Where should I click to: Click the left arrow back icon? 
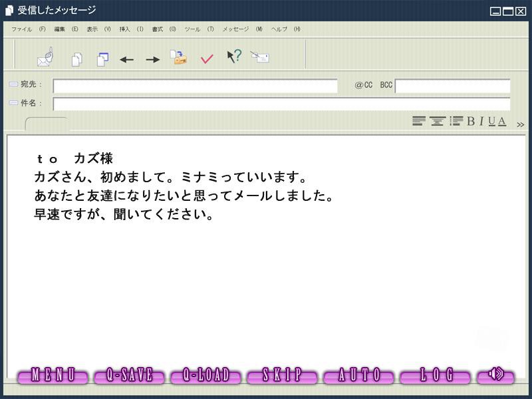coord(126,60)
